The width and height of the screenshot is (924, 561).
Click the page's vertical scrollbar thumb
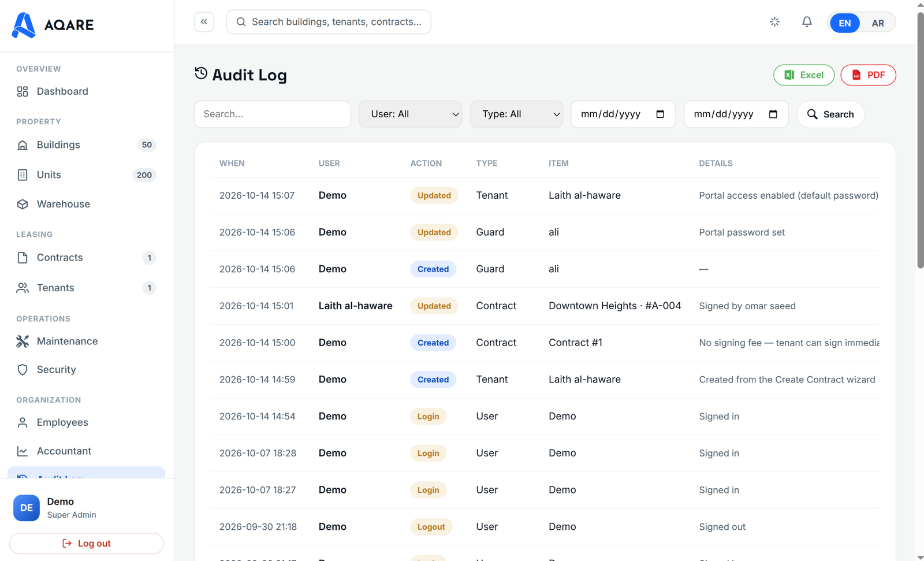[x=920, y=140]
